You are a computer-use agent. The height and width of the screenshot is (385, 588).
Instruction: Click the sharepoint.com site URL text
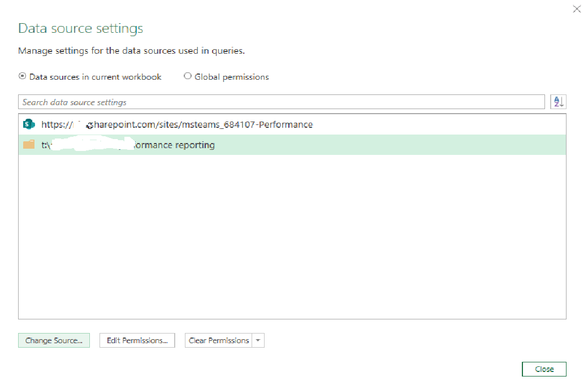point(175,124)
